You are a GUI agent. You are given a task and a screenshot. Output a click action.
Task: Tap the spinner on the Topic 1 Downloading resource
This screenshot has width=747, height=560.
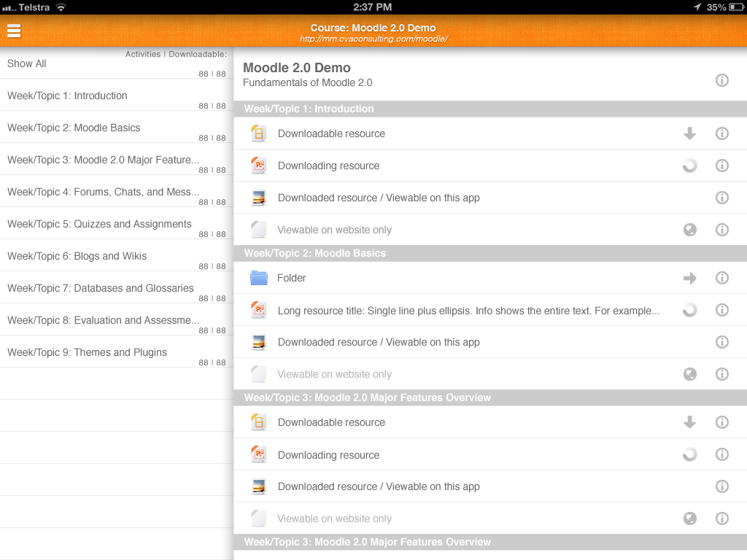tap(689, 166)
